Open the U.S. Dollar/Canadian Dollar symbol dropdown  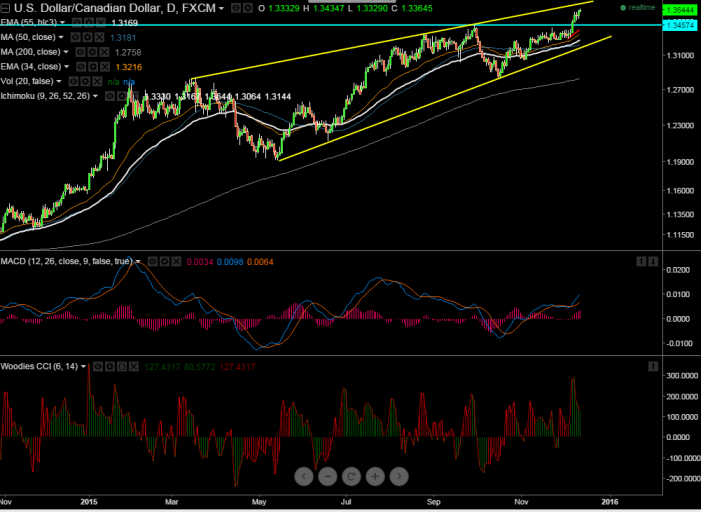(222, 8)
